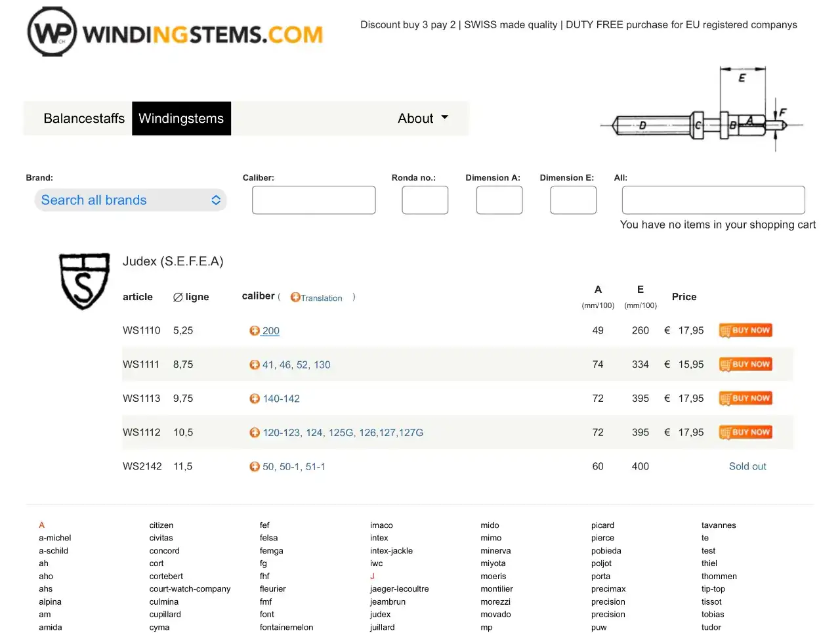Click the orange plus icon beside Translation
This screenshot has width=840, height=633.
[295, 297]
